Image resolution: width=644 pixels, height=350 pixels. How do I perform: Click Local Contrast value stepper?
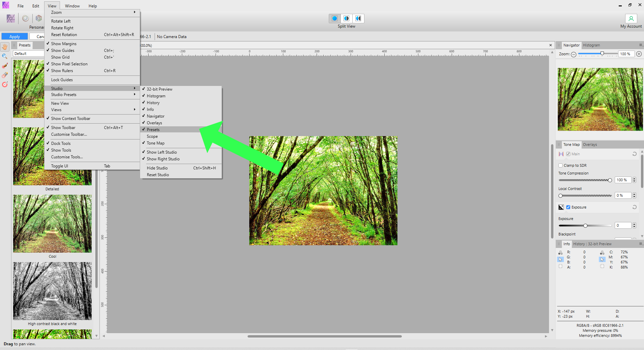pyautogui.click(x=634, y=195)
